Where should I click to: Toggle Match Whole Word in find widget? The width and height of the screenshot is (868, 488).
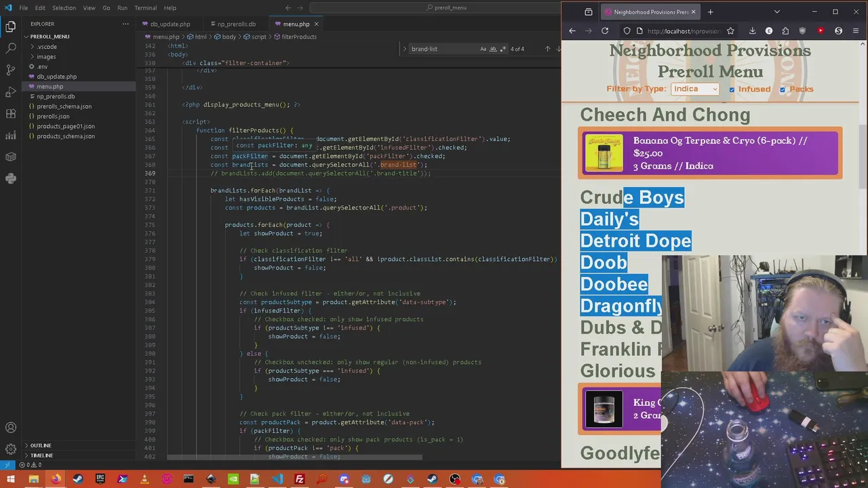493,49
